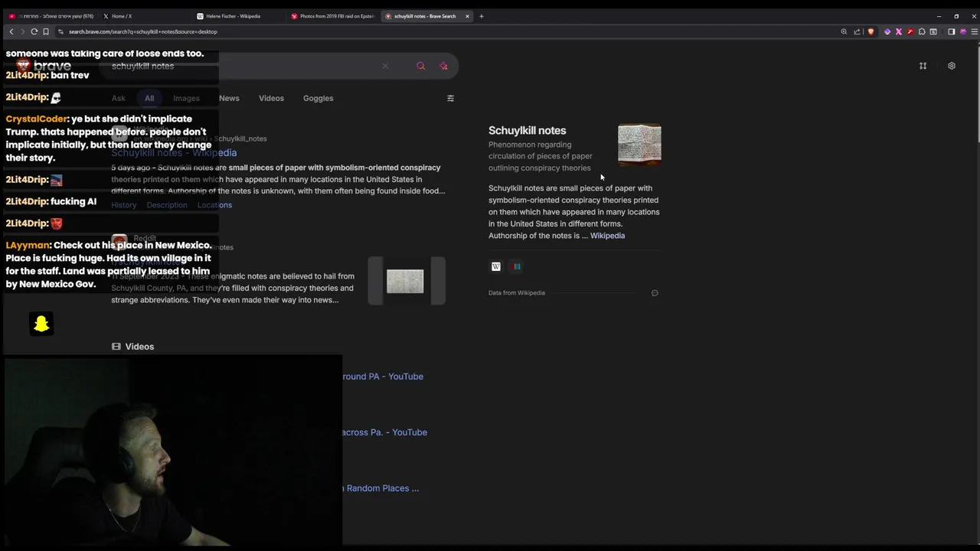Open the Extensions puzzle piece menu

pos(922,31)
